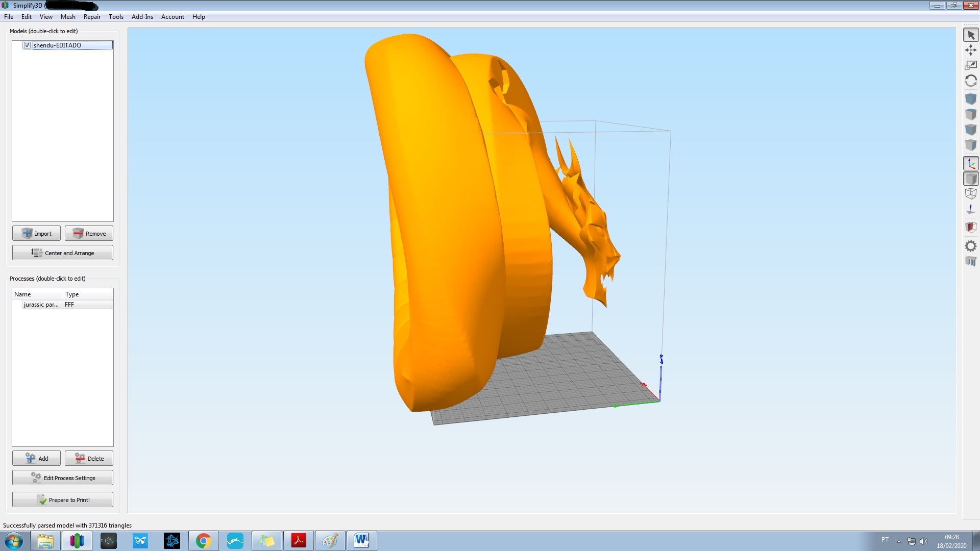Select the model selection arrow tool

(x=971, y=35)
